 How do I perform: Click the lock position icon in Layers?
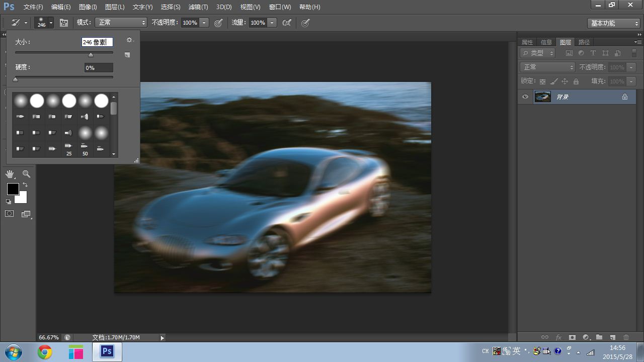(565, 81)
